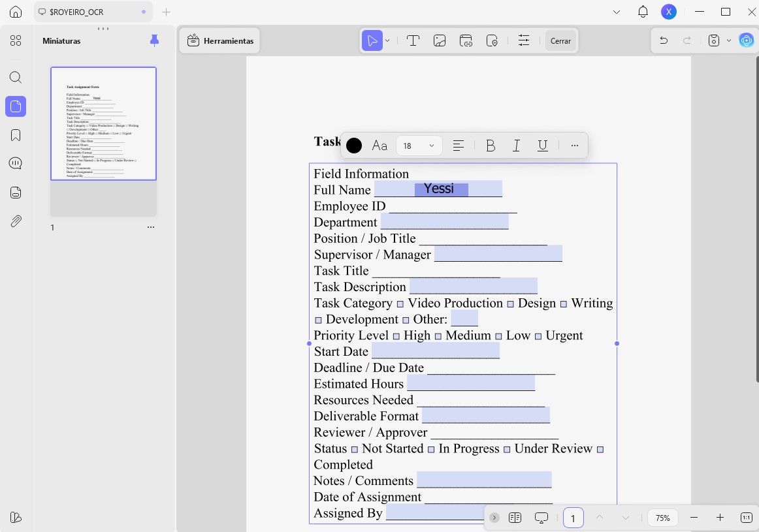Screen dimensions: 759x532
Task: Click the zoom in plus button
Action: tap(720, 518)
